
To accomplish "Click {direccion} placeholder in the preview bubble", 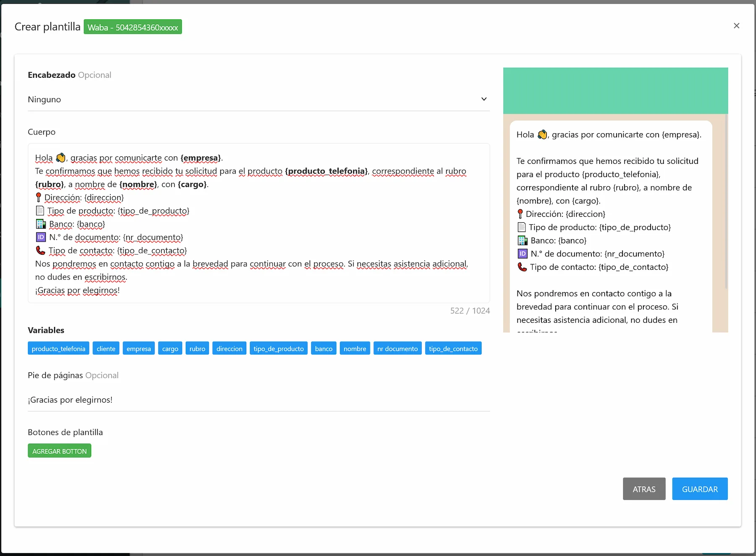I will point(585,214).
